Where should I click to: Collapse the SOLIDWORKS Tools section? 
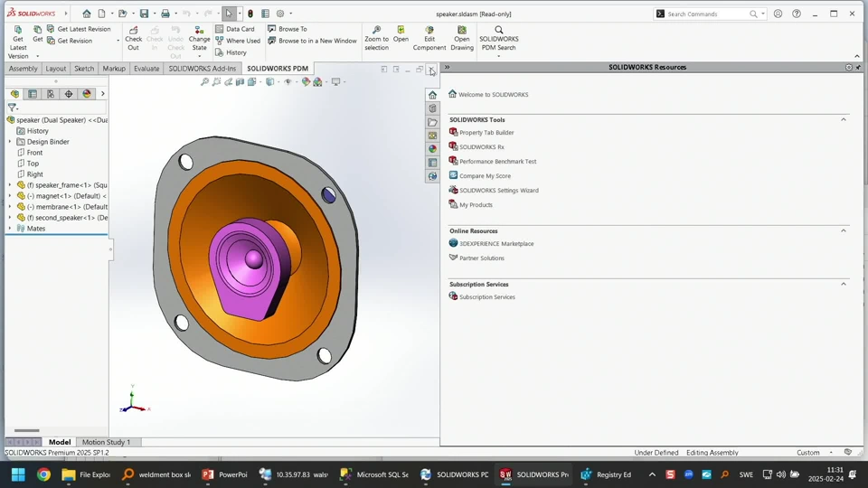coord(844,119)
